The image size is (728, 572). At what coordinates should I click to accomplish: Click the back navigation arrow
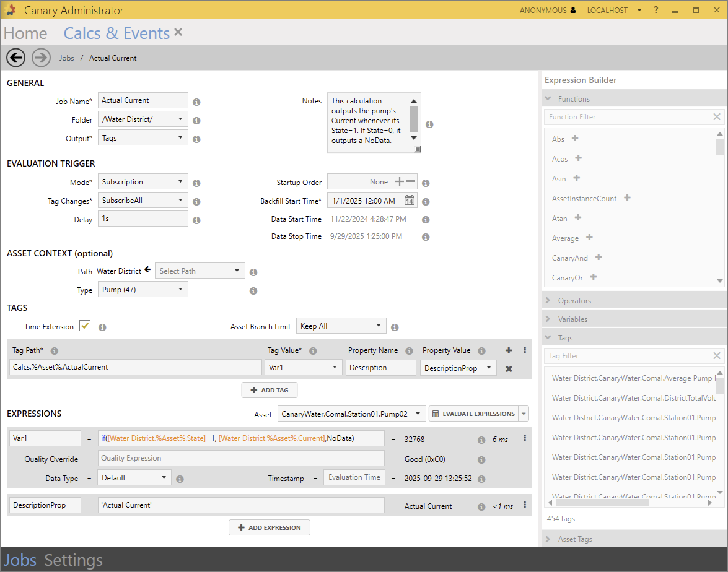pos(15,58)
